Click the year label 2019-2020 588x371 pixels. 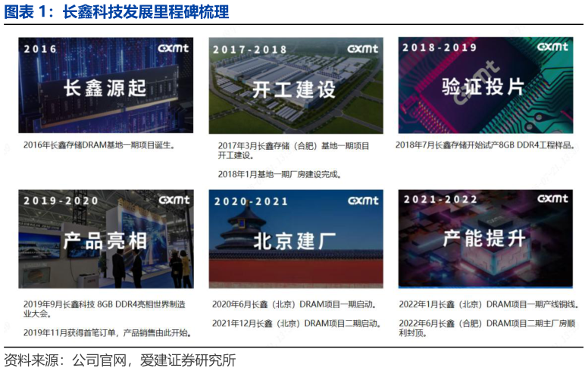point(61,201)
